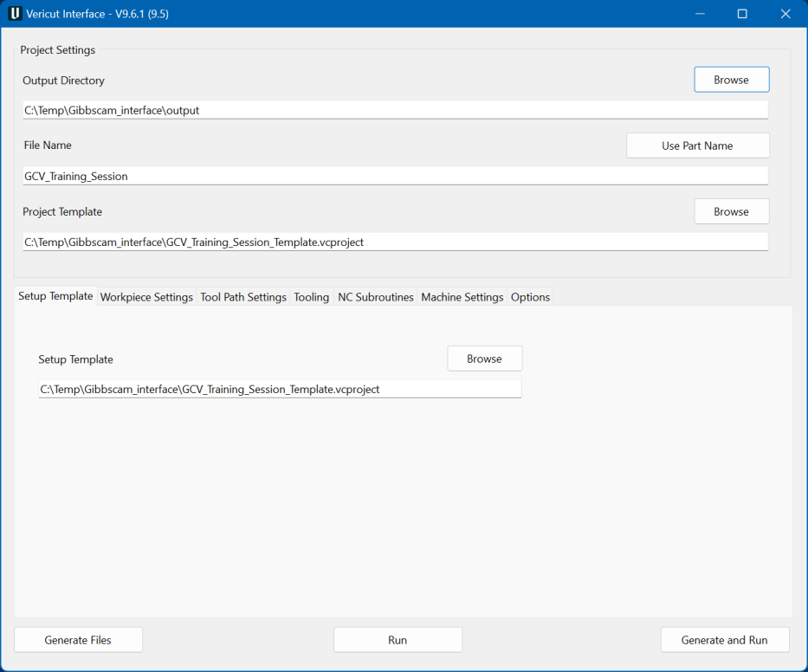Screen dimensions: 808x672
Task: Close the Vericut Interface window
Action: pyautogui.click(x=785, y=13)
